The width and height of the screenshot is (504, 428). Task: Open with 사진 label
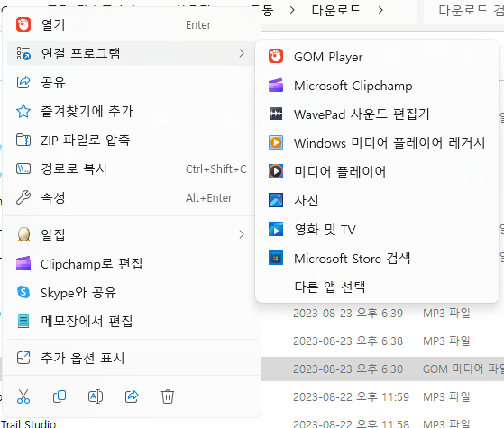click(x=307, y=200)
